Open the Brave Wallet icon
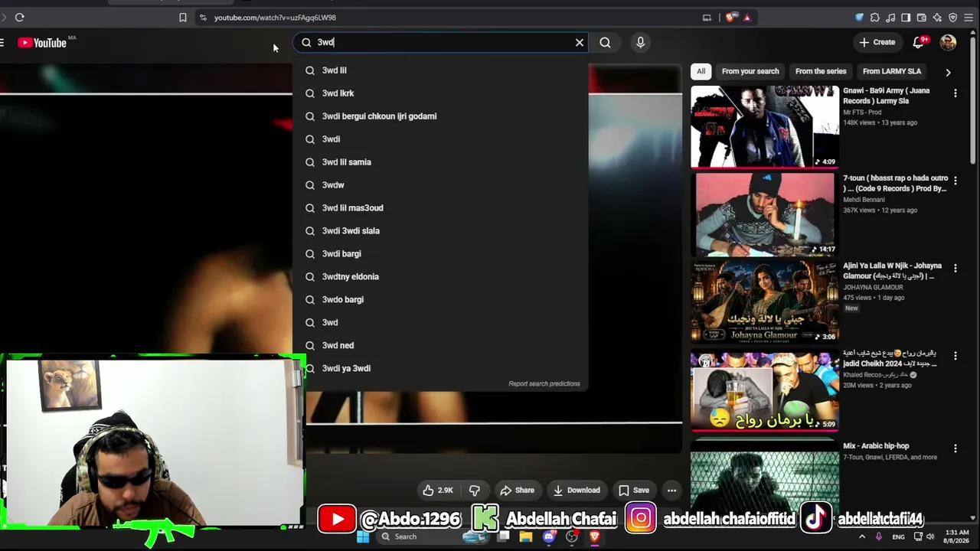This screenshot has width=980, height=551. (x=922, y=18)
